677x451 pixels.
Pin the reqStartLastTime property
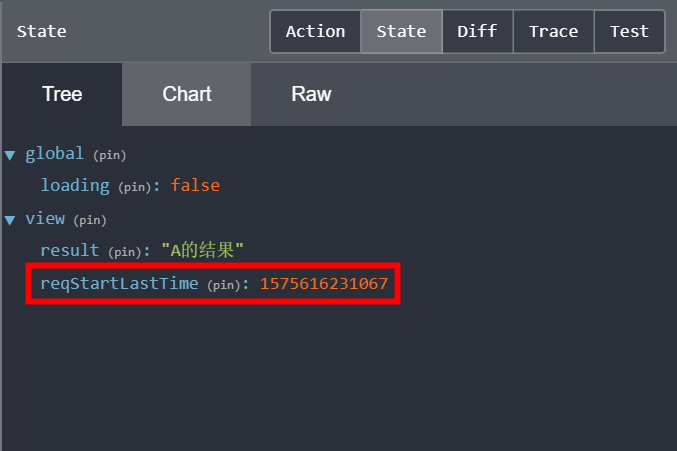227,285
